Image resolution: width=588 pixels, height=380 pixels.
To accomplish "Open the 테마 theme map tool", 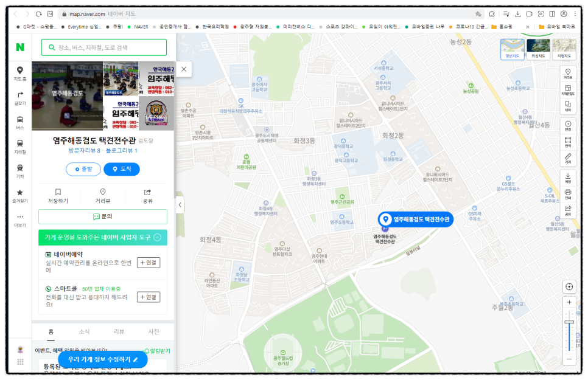I will click(568, 106).
